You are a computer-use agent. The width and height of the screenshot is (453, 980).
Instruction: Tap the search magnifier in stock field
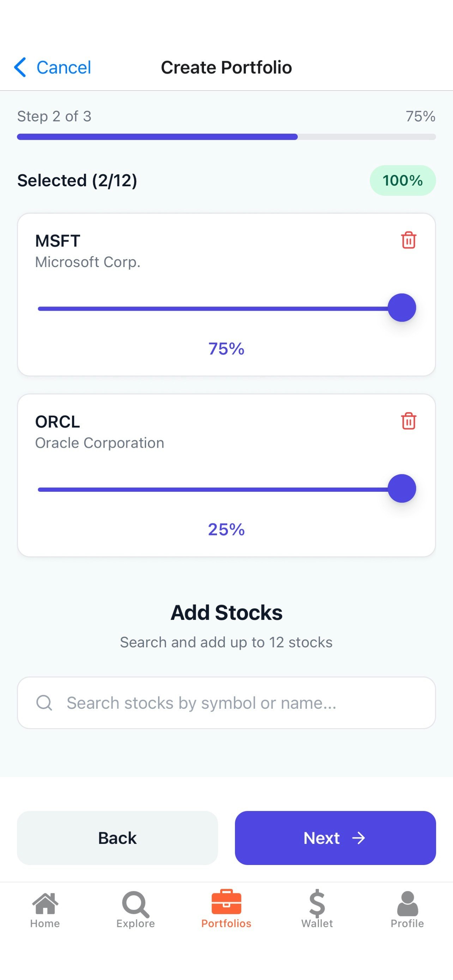(44, 703)
